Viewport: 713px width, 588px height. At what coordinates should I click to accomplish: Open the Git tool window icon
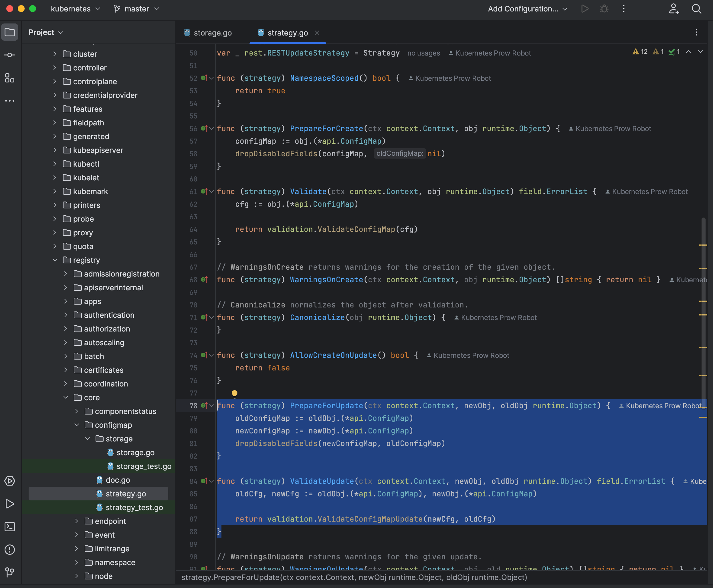coord(9,572)
